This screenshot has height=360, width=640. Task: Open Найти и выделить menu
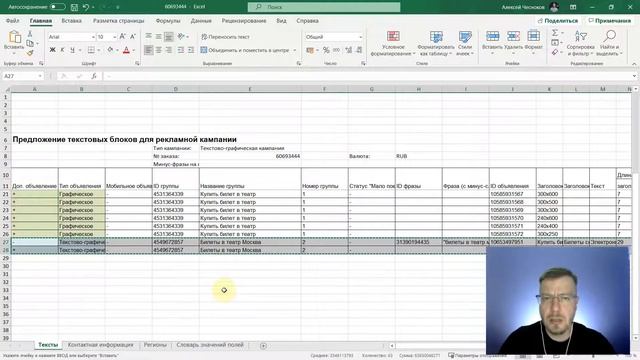point(609,43)
